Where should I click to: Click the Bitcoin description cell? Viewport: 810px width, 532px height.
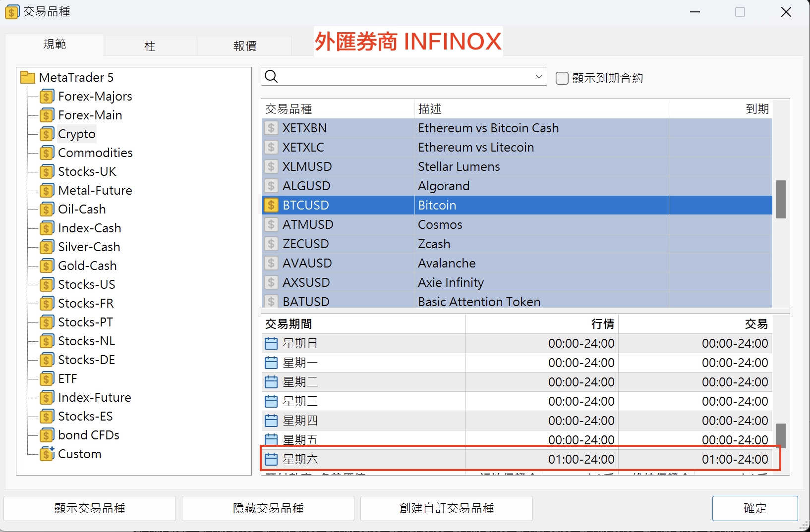542,206
